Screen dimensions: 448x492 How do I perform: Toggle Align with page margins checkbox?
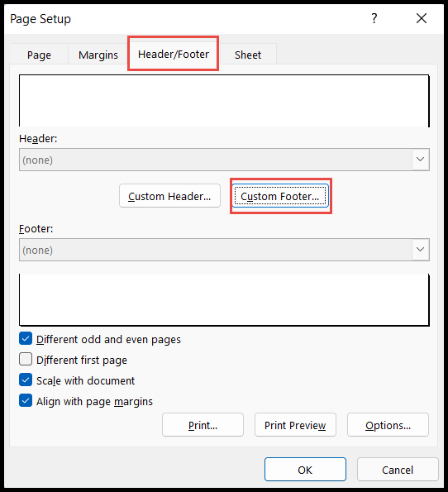pos(26,401)
